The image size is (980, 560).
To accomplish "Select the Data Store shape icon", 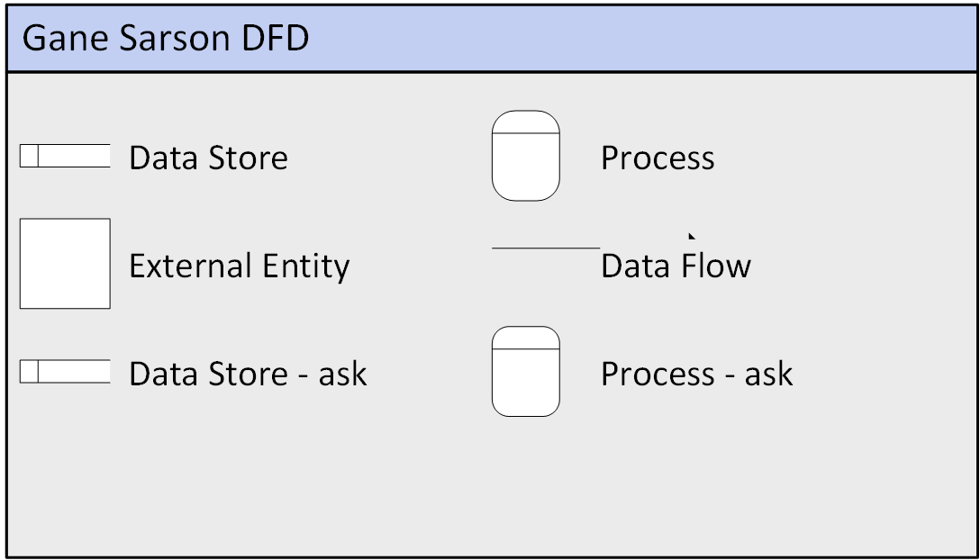I will pos(65,156).
